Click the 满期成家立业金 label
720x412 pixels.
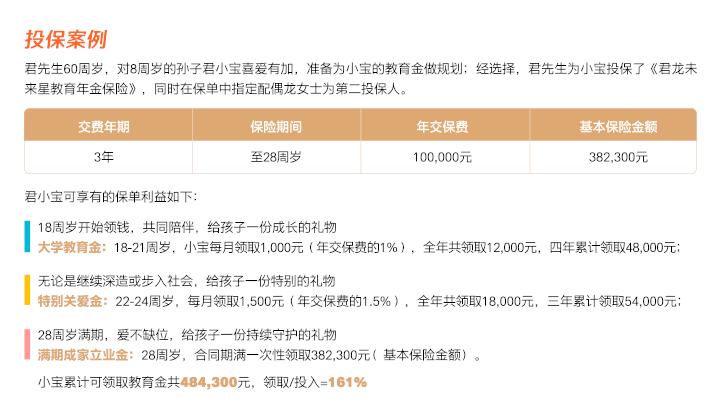pyautogui.click(x=83, y=355)
